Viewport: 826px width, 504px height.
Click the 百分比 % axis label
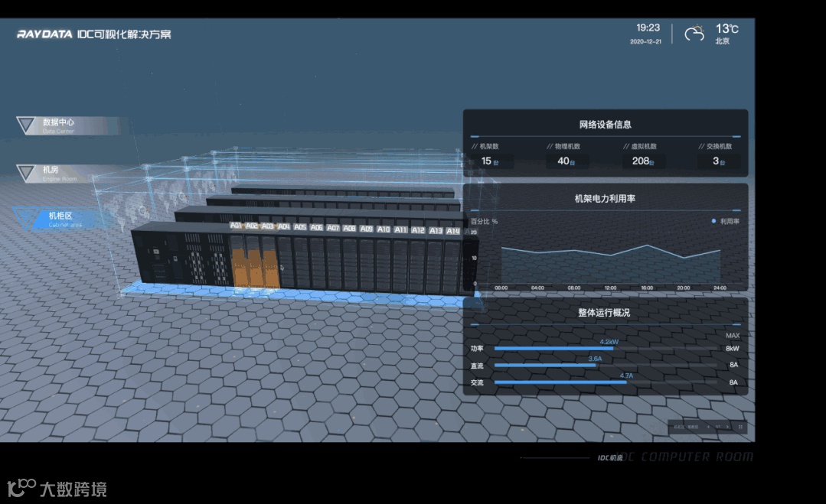click(x=484, y=222)
